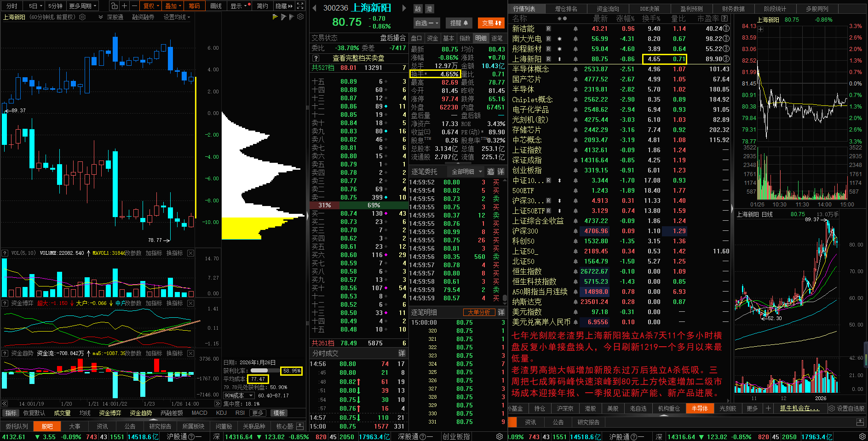
Task: Open help icon for 查看完整档买卖盘
Action: coord(316,58)
